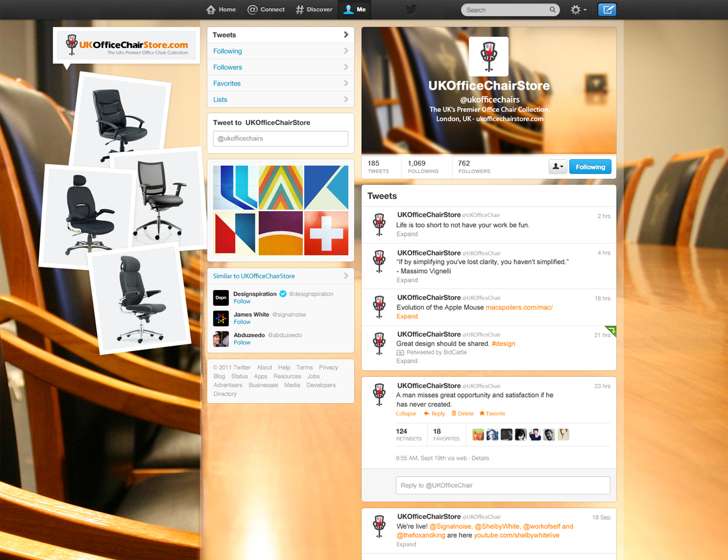View the 124 Retweets count
Screen dimensions: 728x560
pyautogui.click(x=409, y=435)
